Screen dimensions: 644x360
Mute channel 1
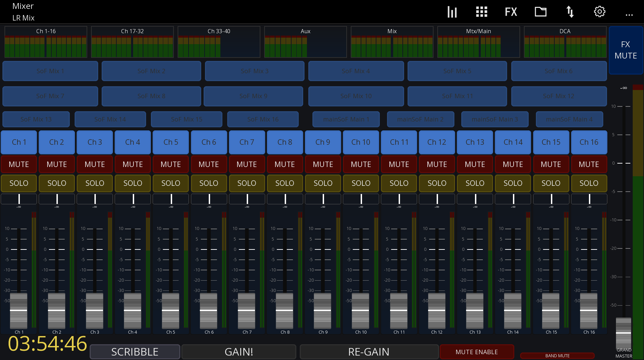(19, 164)
